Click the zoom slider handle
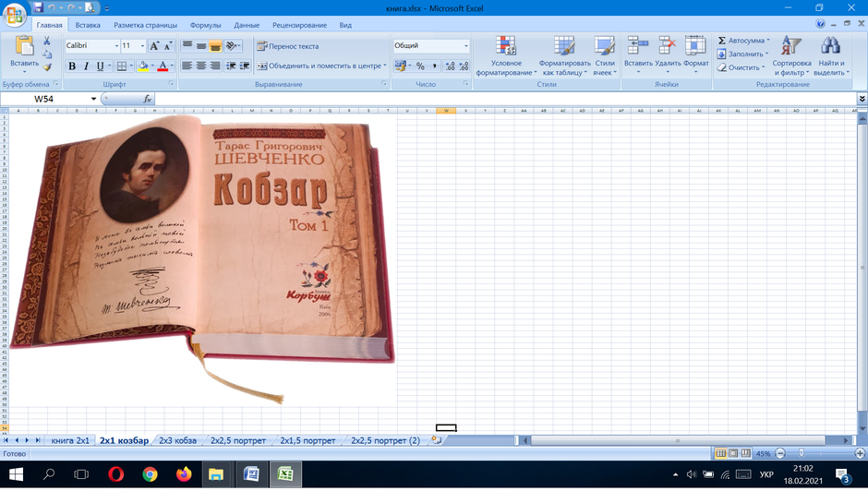The height and width of the screenshot is (491, 868). [802, 453]
